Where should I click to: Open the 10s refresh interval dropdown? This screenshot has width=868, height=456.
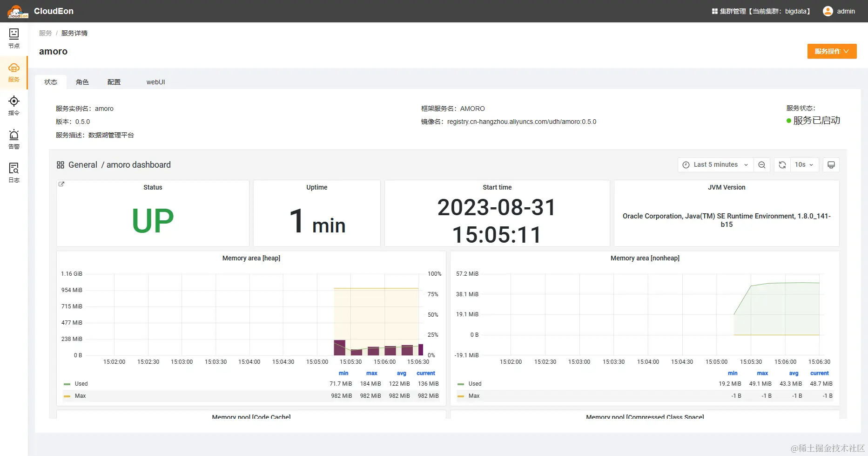tap(804, 165)
